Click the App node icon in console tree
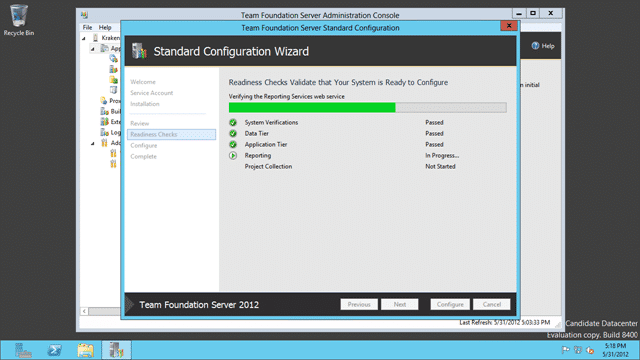This screenshot has width=640, height=360. click(x=105, y=48)
